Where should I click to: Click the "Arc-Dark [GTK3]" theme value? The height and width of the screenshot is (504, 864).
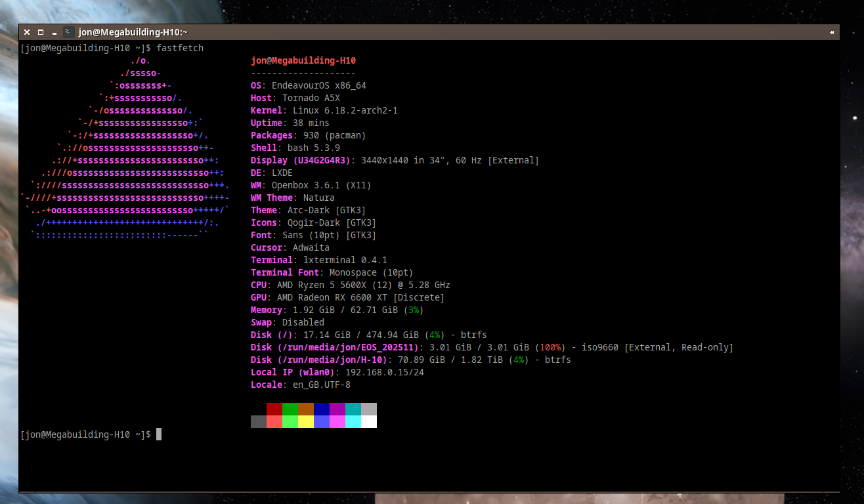(x=327, y=210)
